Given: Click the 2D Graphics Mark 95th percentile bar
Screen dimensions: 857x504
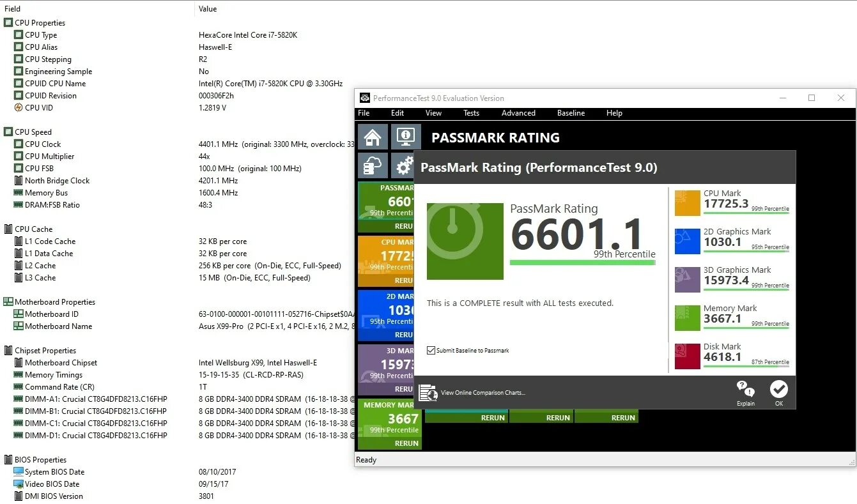Looking at the screenshot, I should pos(746,252).
